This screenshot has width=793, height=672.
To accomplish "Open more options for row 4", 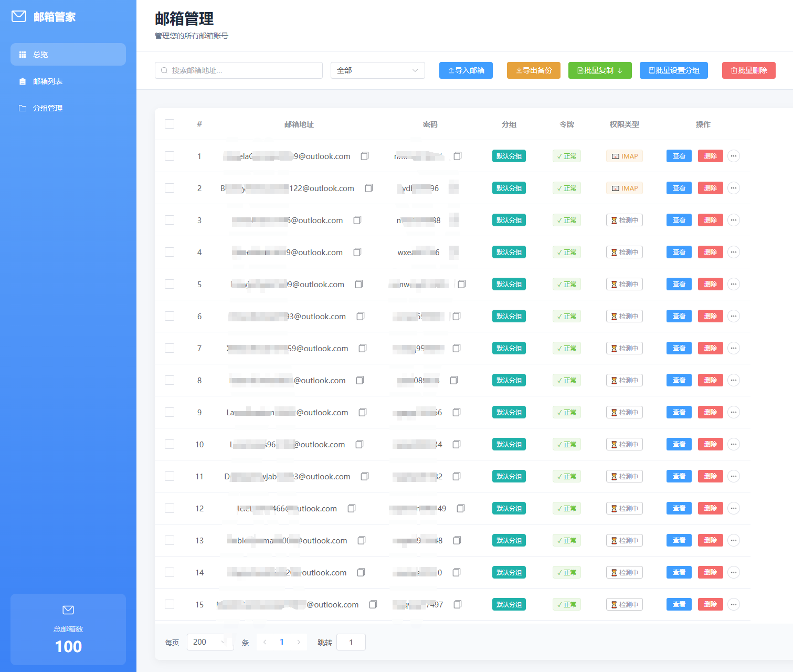I will tap(734, 252).
